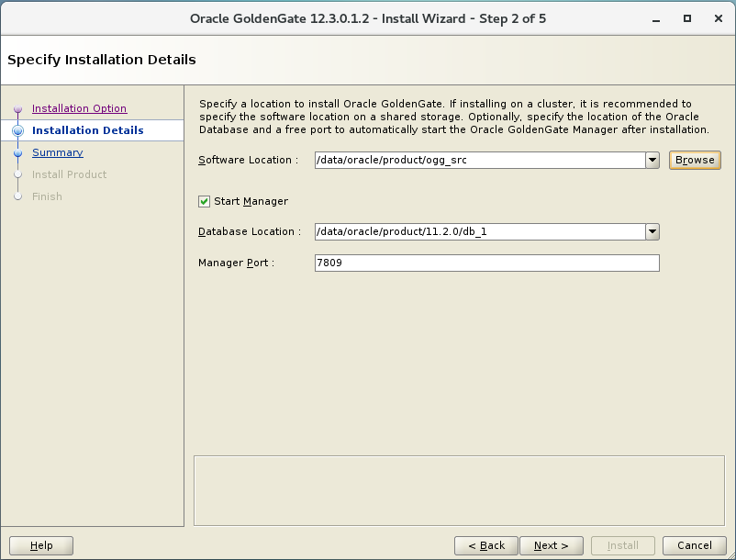Click into the Software Location text field
This screenshot has height=560, width=736.
pyautogui.click(x=480, y=160)
